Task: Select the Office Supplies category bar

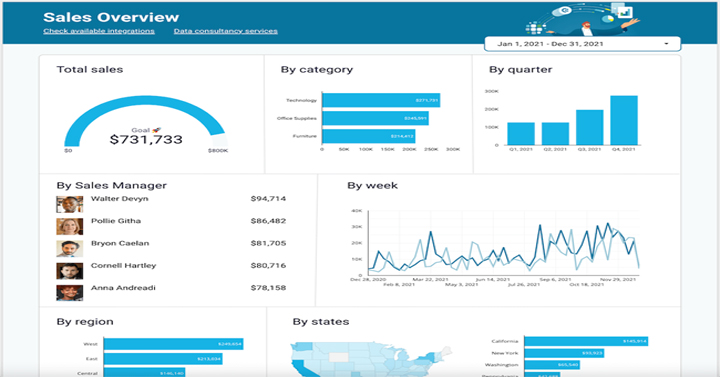Action: click(375, 118)
